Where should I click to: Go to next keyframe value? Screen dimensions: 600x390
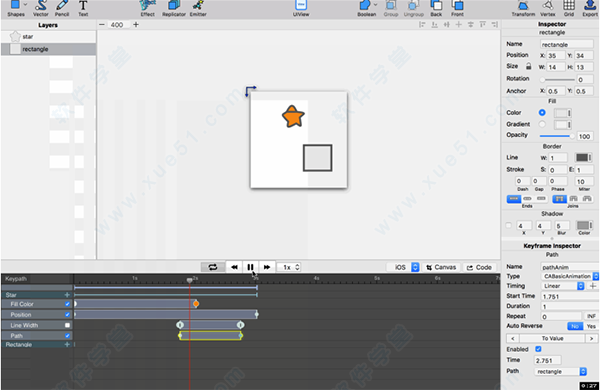tap(591, 338)
